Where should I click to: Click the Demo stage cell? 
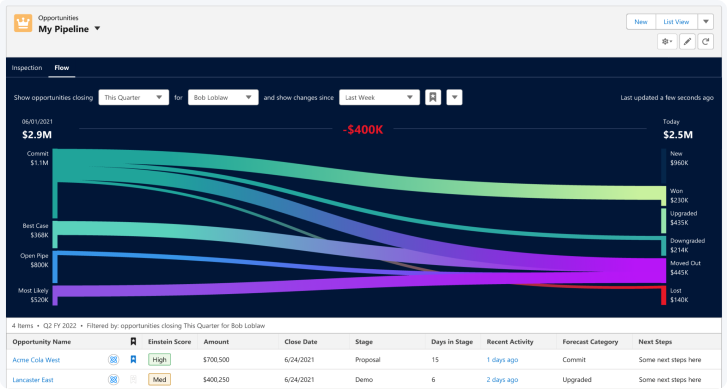[x=364, y=380]
